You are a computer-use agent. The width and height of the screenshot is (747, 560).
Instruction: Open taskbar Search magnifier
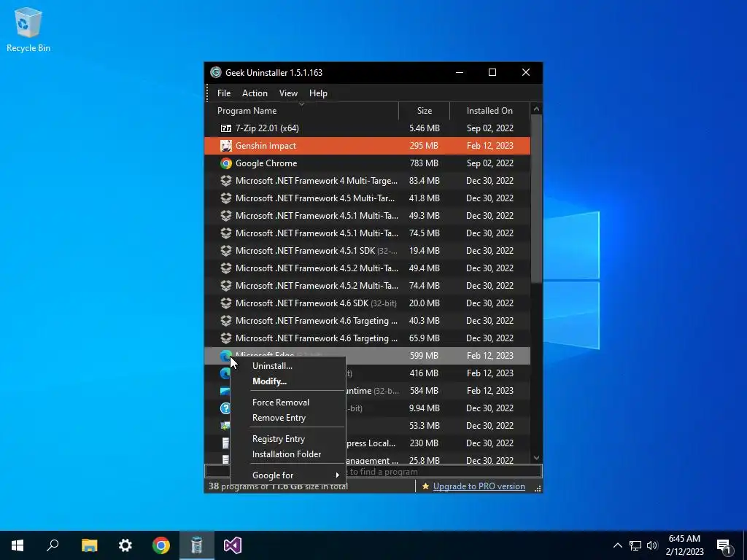pyautogui.click(x=53, y=545)
